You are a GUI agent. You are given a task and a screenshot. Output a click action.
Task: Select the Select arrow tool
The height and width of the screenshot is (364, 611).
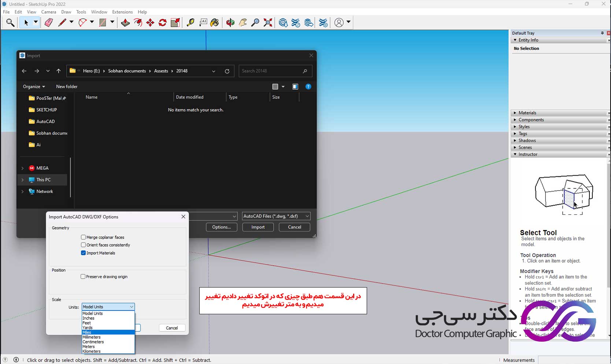26,23
